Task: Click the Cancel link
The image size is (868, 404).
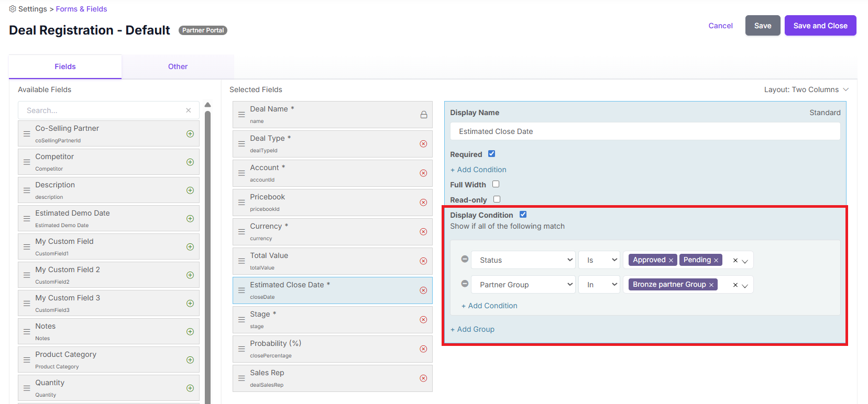Action: [x=720, y=26]
